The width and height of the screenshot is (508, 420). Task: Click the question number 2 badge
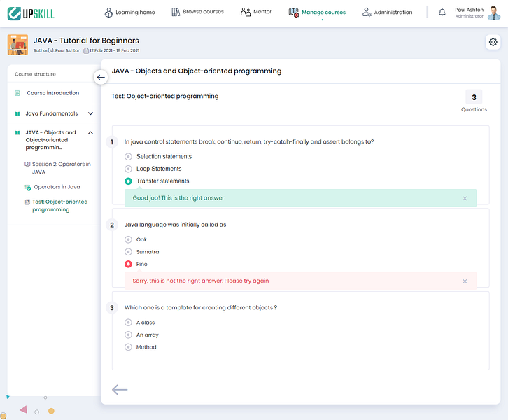click(x=112, y=225)
